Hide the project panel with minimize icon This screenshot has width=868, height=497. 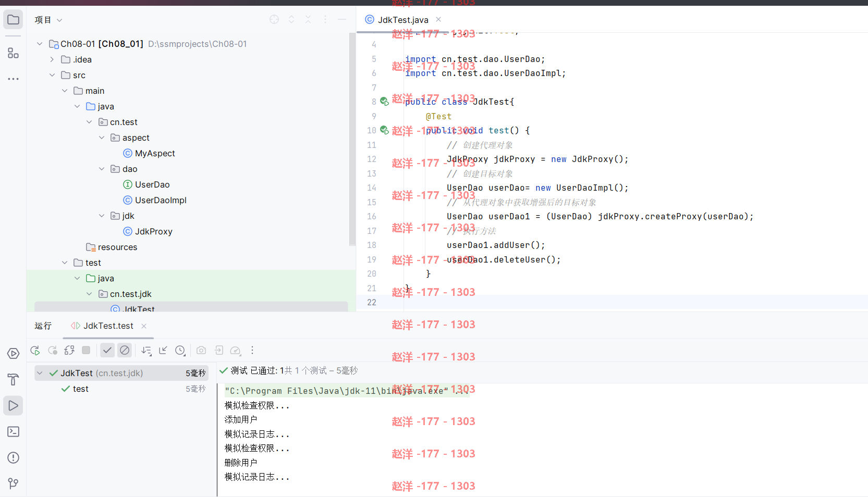pos(342,19)
